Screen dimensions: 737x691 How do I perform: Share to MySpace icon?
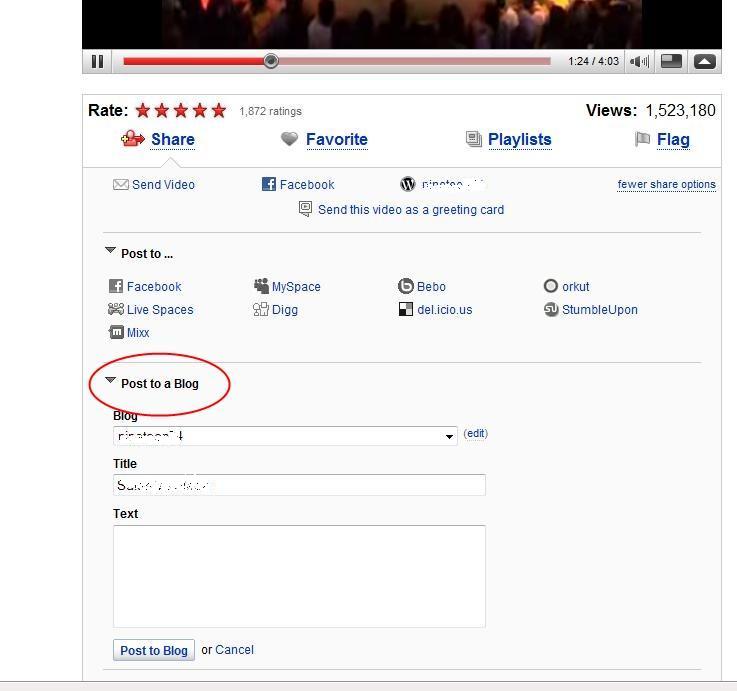click(x=261, y=286)
